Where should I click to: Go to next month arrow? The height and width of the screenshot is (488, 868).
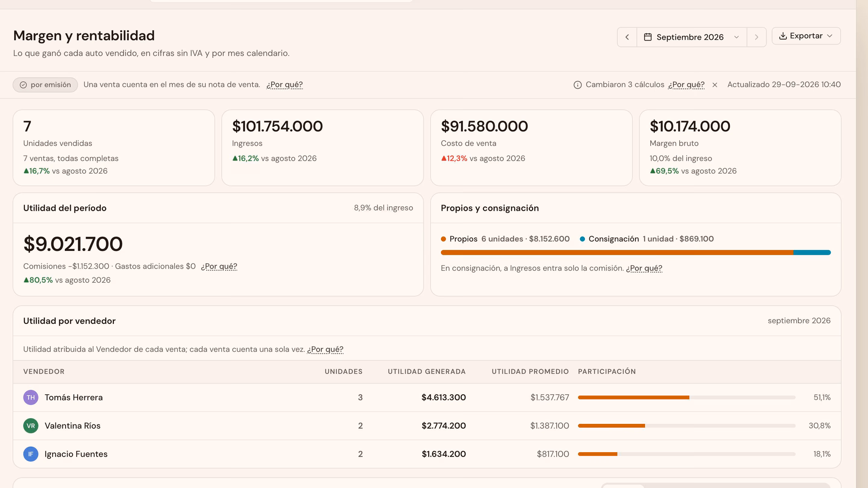[756, 37]
